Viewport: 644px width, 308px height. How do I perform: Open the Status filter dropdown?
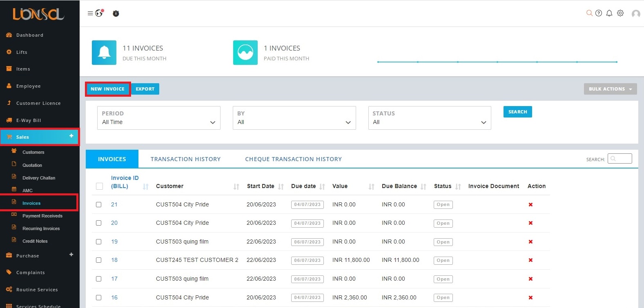pos(430,118)
